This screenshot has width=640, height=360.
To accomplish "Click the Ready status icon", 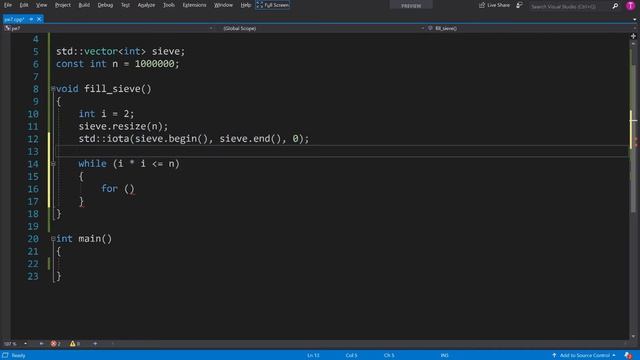I will click(5, 356).
